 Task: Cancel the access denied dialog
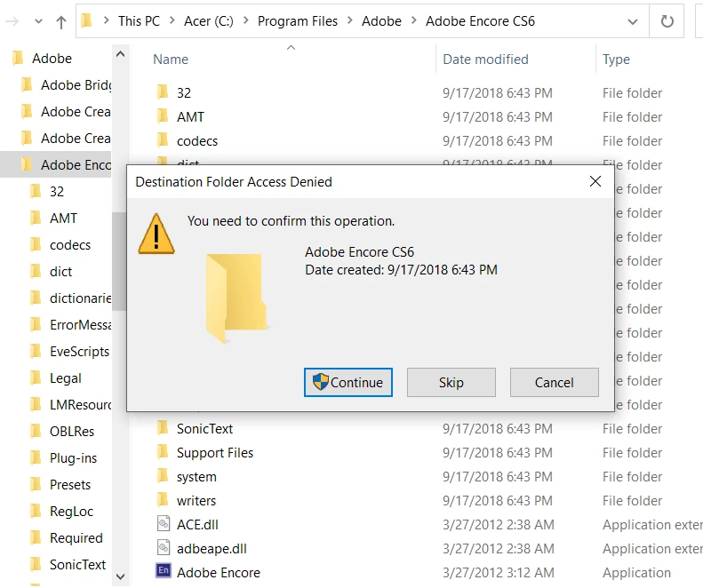[555, 382]
